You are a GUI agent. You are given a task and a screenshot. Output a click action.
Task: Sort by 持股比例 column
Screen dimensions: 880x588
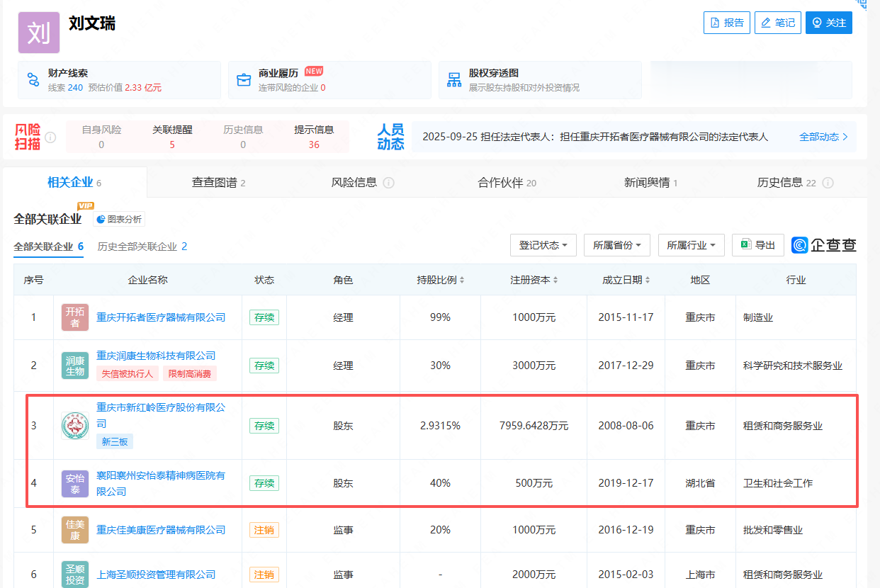tap(440, 280)
